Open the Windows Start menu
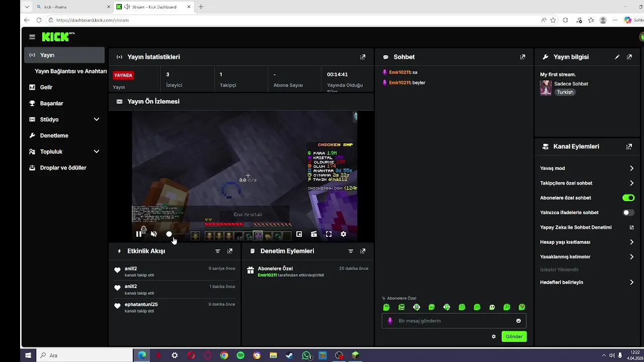Screen dimensions: 644x362 click(x=28, y=355)
